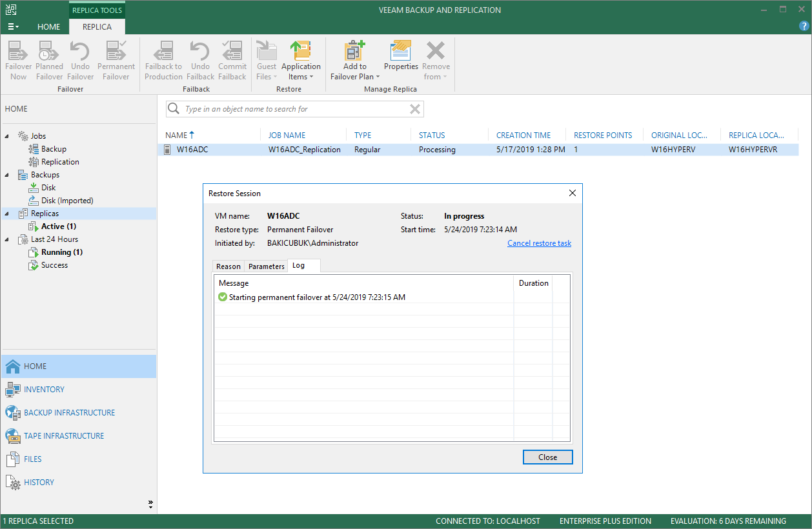Collapse the Jobs tree node
The height and width of the screenshot is (529, 812).
click(7, 136)
